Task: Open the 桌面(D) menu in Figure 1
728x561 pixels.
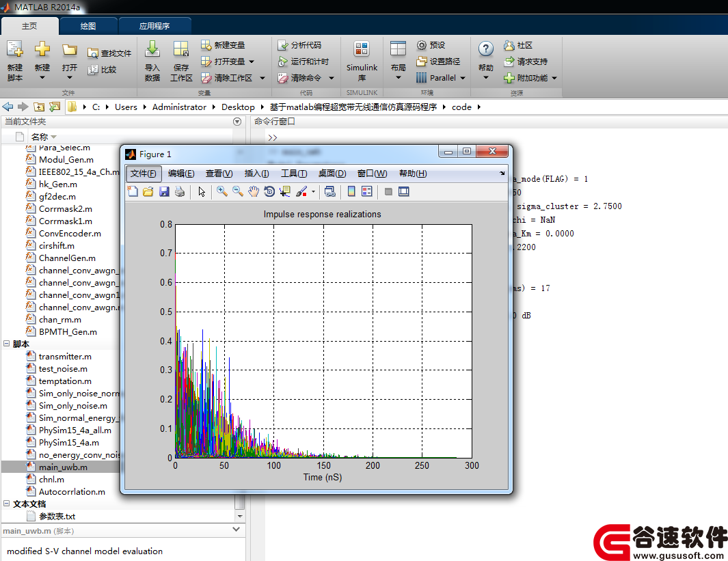Action: pyautogui.click(x=332, y=174)
